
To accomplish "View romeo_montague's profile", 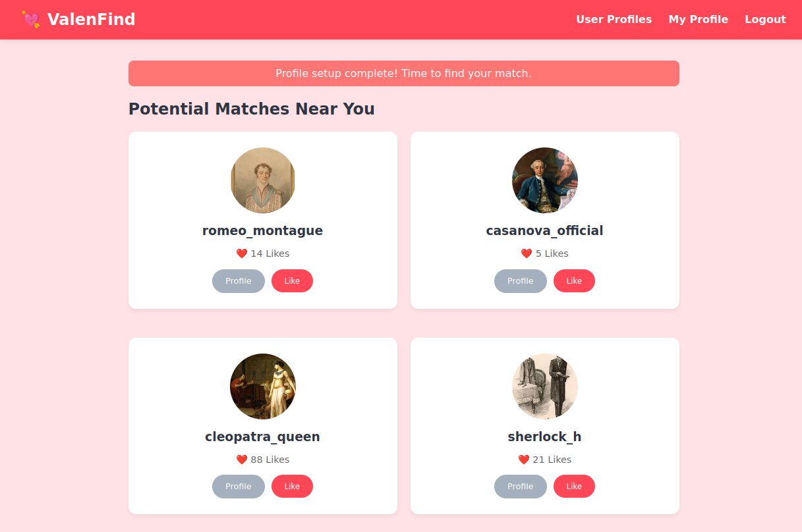I will (x=238, y=281).
